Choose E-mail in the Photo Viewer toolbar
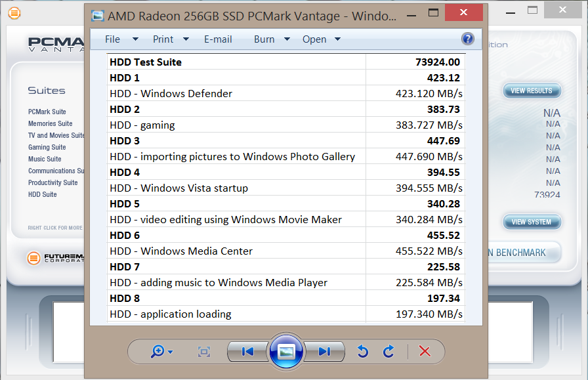The width and height of the screenshot is (588, 380). [x=218, y=39]
